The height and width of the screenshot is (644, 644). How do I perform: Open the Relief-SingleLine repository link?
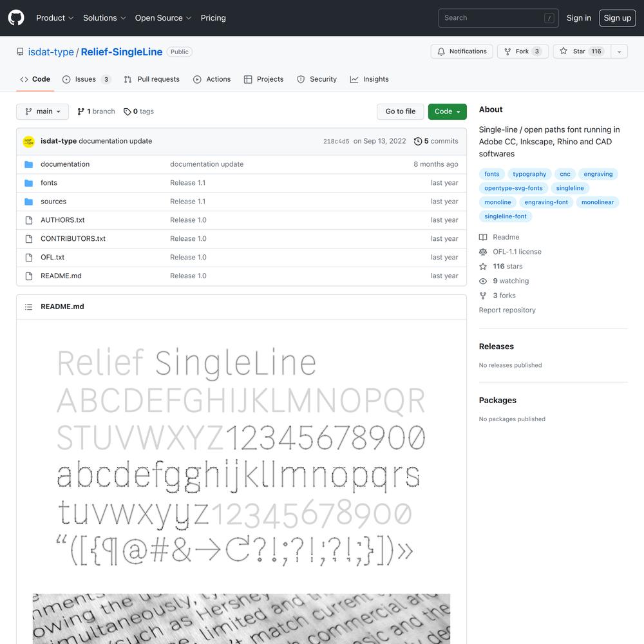122,52
